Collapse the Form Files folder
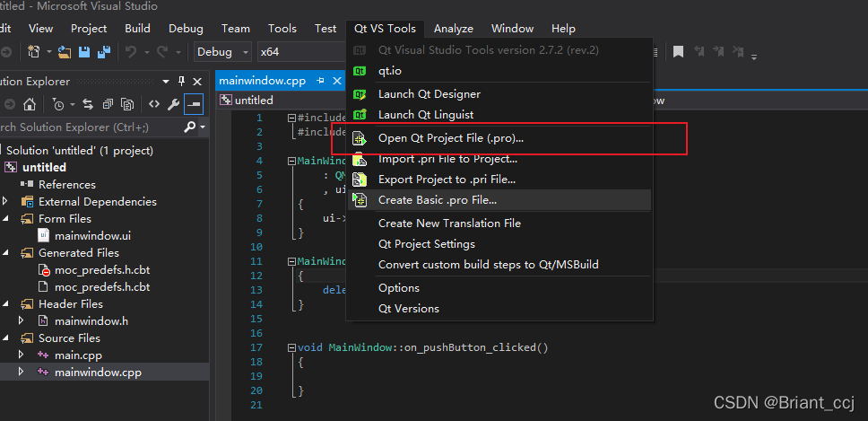 click(x=6, y=219)
